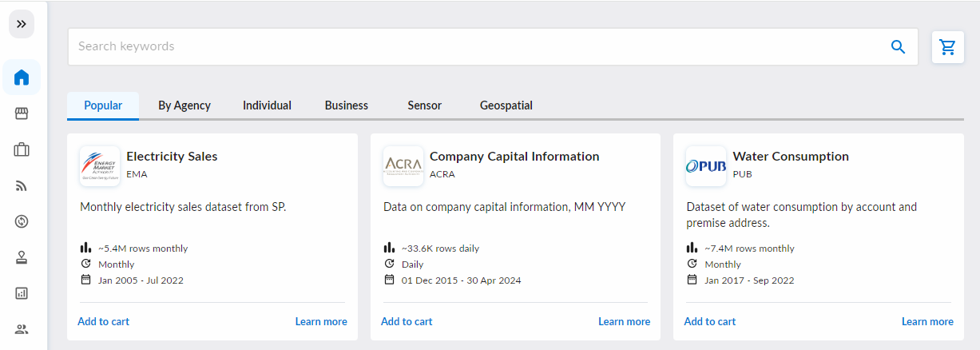Switch to the Business tab
The image size is (980, 350).
pyautogui.click(x=347, y=105)
